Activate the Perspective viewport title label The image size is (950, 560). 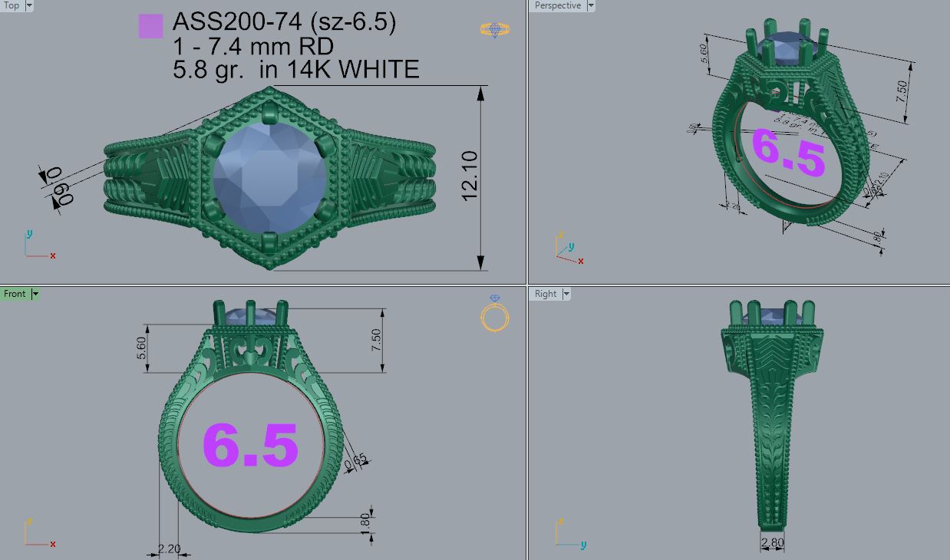tap(558, 5)
